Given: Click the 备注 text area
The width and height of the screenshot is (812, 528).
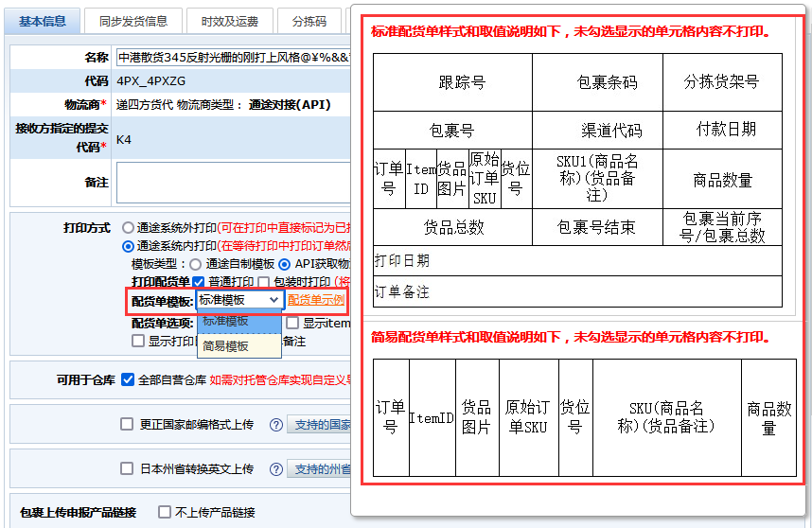Looking at the screenshot, I should coord(233,183).
